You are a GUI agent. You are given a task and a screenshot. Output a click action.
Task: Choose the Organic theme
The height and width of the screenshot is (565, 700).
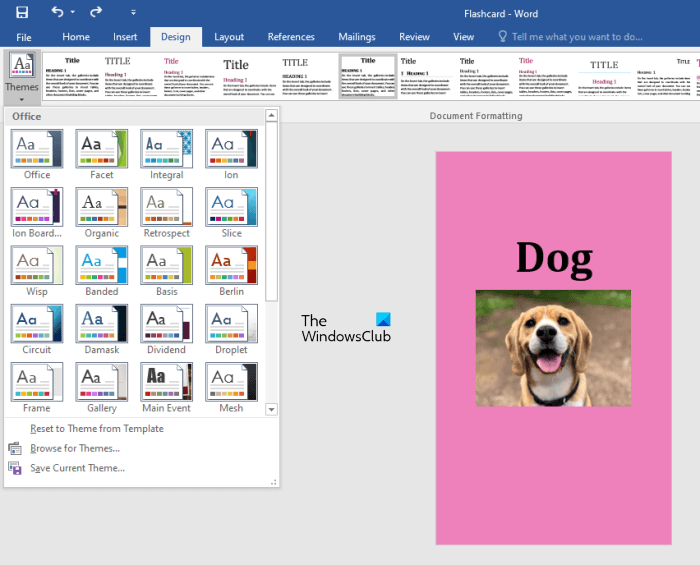(x=102, y=206)
